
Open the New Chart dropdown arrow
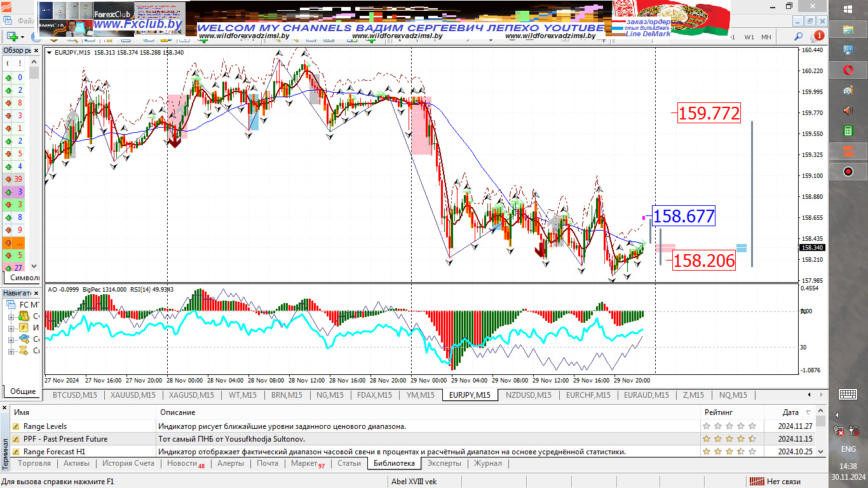pyautogui.click(x=22, y=37)
